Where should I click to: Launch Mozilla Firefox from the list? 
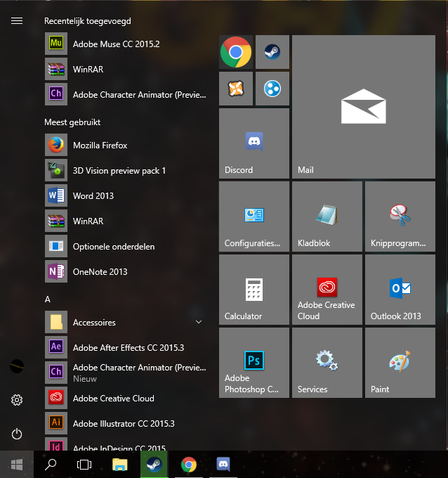pyautogui.click(x=126, y=145)
